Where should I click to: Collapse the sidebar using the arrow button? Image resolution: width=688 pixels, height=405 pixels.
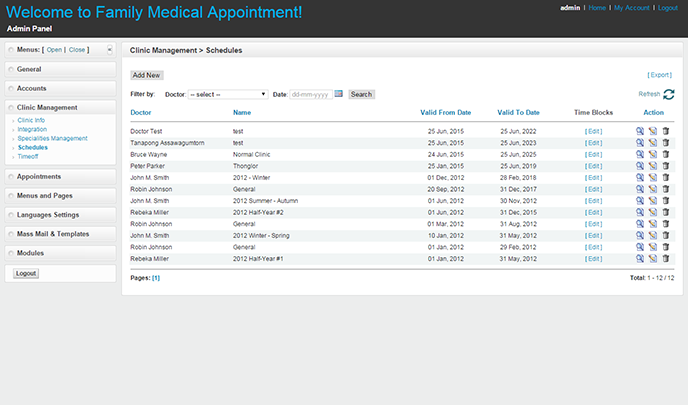(109, 49)
